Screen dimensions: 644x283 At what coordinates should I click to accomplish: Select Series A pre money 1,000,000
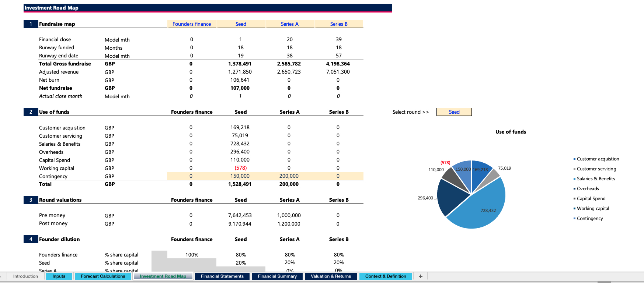(x=289, y=215)
